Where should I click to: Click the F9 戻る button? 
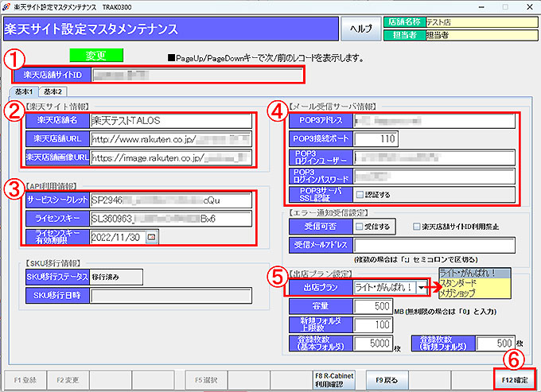387,380
